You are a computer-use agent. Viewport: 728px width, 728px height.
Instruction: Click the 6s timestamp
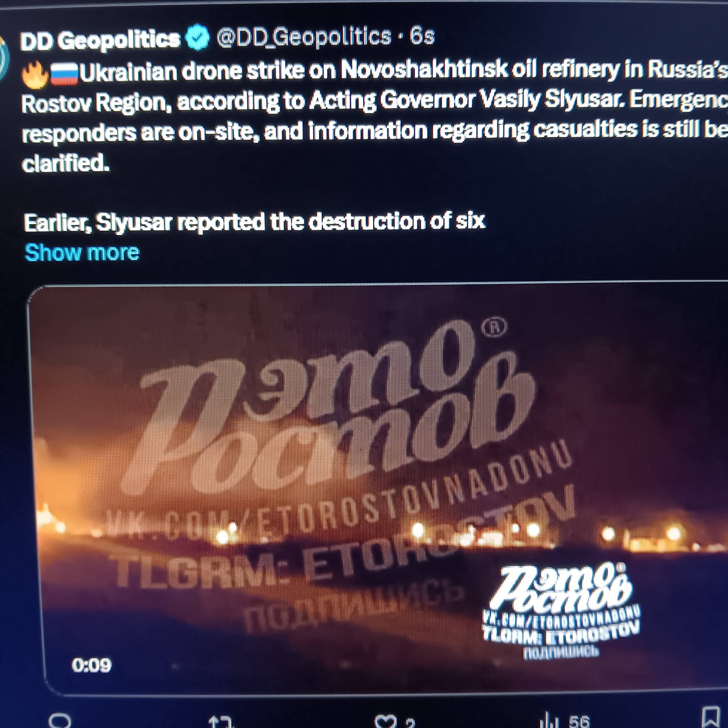tap(422, 36)
